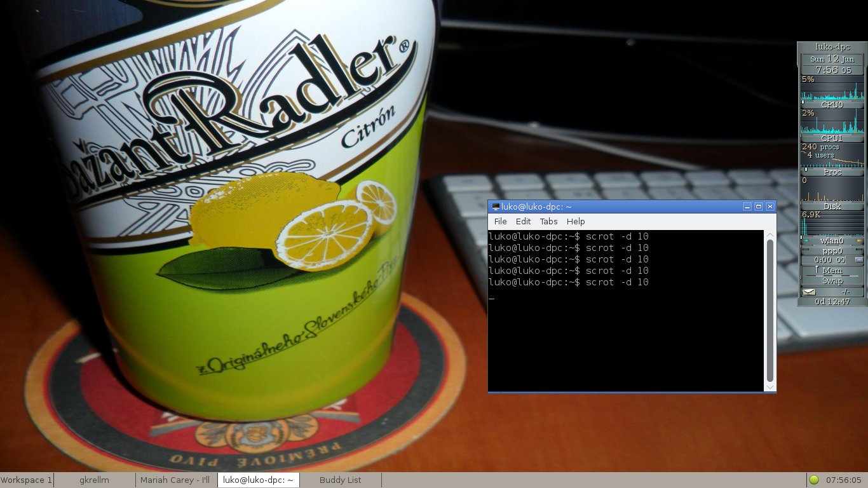This screenshot has width=868, height=488.
Task: Close the luko@luko-dpc terminal window
Action: (770, 207)
